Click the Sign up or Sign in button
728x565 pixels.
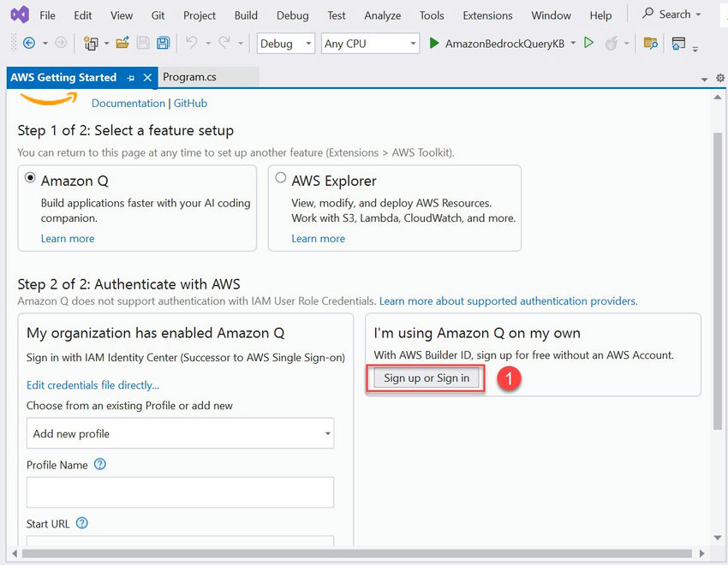(x=427, y=378)
